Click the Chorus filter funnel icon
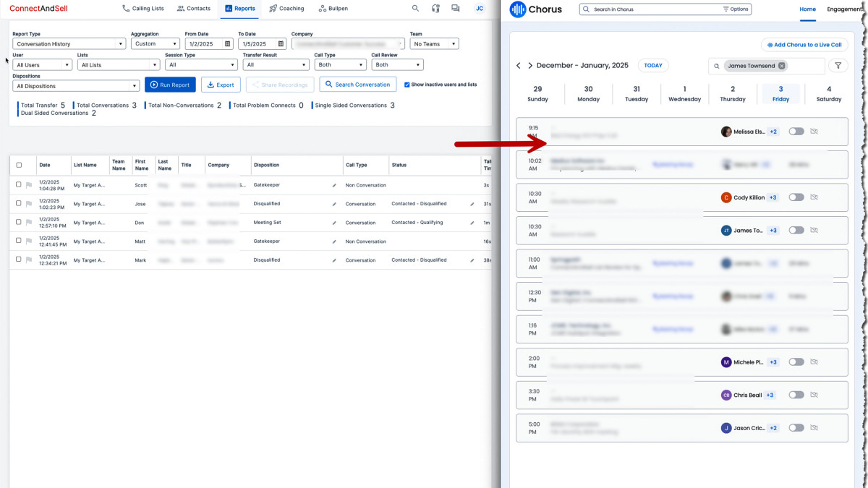 click(838, 66)
